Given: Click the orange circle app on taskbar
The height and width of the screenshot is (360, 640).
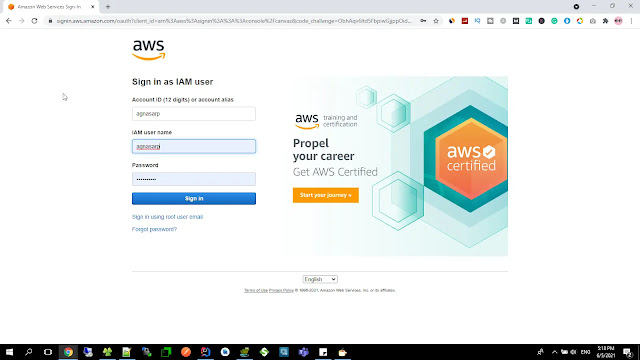Looking at the screenshot, I should tap(186, 352).
